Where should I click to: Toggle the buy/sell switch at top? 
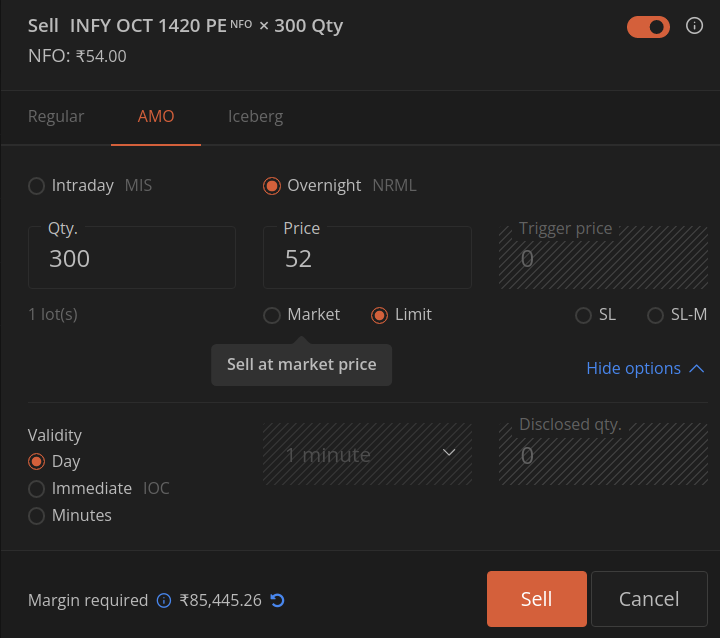click(648, 27)
